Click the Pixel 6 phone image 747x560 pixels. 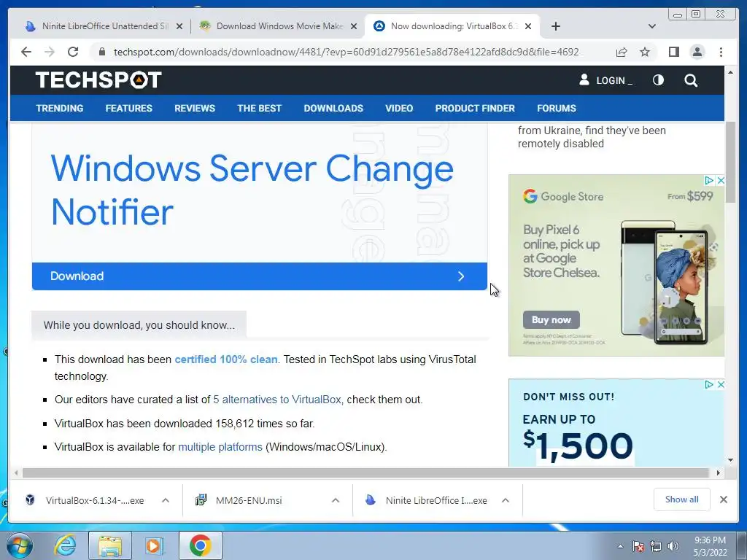pos(665,283)
